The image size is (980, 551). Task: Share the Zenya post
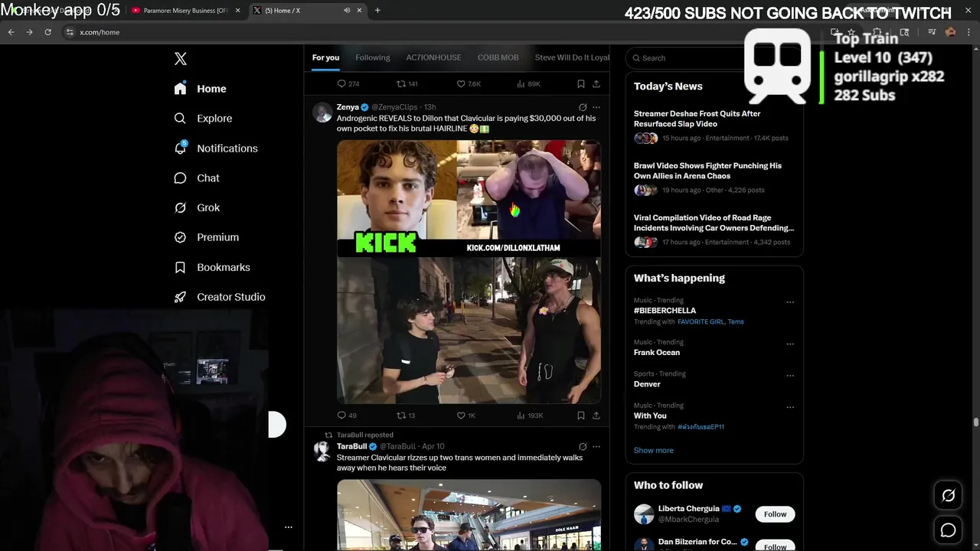point(596,416)
